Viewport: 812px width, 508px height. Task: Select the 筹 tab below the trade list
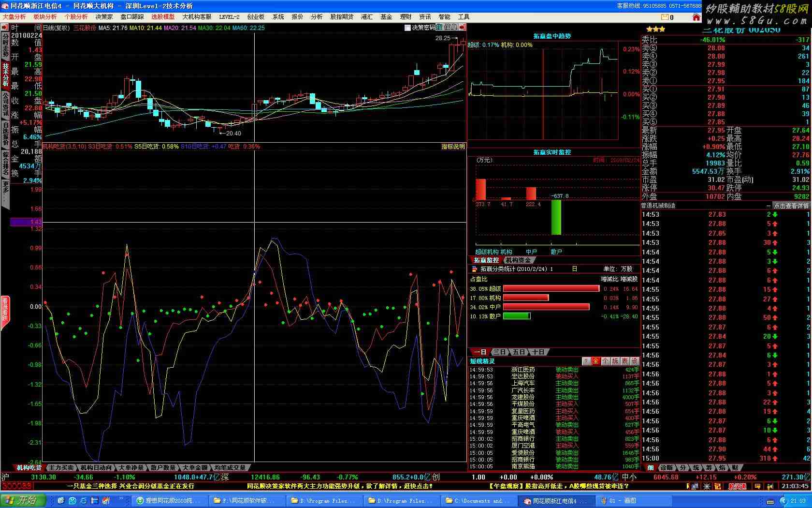pos(709,468)
